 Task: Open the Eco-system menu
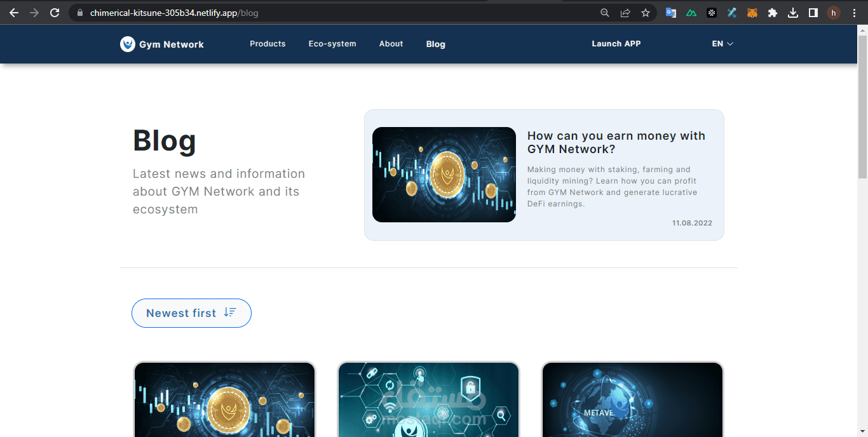point(332,44)
